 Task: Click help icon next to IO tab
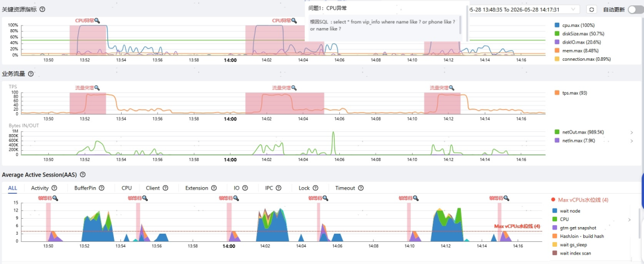click(x=245, y=188)
